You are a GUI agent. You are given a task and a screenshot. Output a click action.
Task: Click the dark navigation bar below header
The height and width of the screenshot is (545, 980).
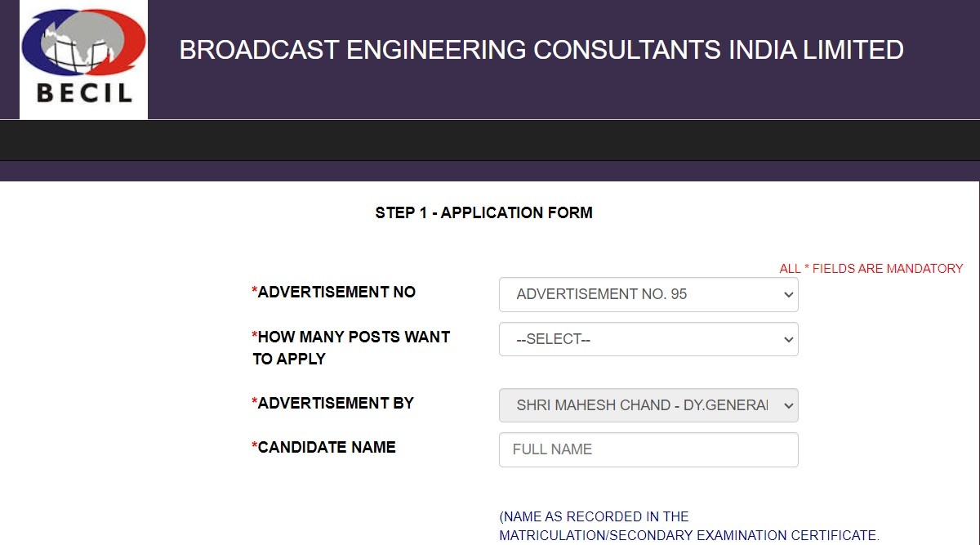coord(490,141)
